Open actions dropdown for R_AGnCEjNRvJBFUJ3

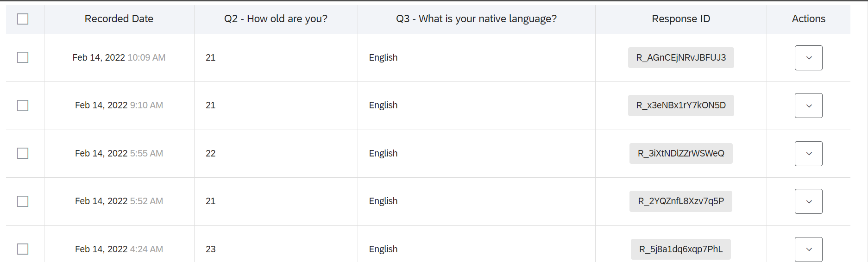point(809,58)
